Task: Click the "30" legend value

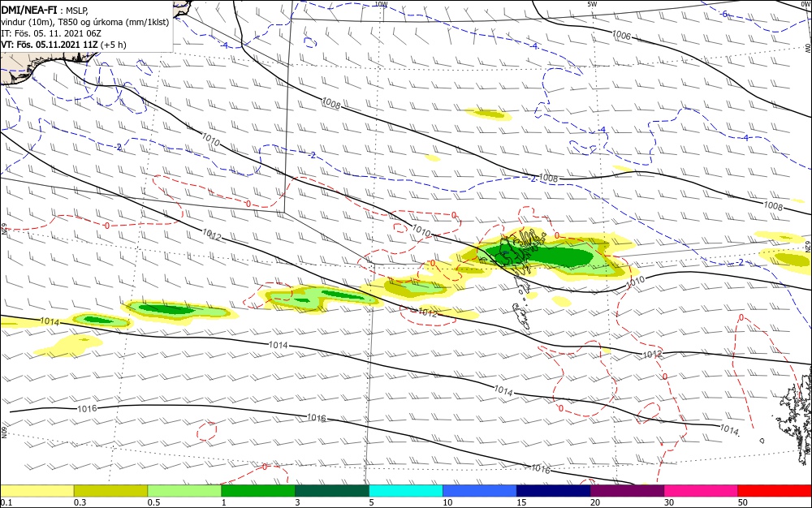Action: [x=669, y=502]
